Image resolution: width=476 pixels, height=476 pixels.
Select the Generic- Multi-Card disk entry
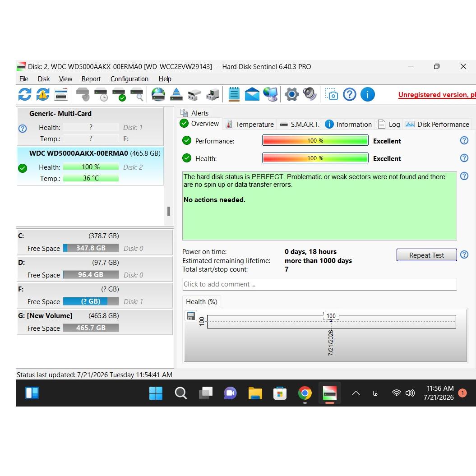90,126
